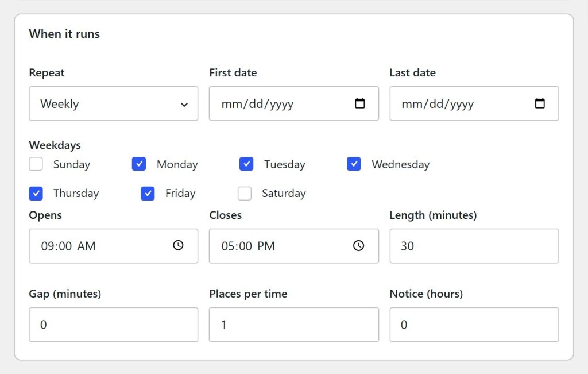This screenshot has height=374, width=588.
Task: Open the Last date calendar picker icon
Action: [540, 103]
